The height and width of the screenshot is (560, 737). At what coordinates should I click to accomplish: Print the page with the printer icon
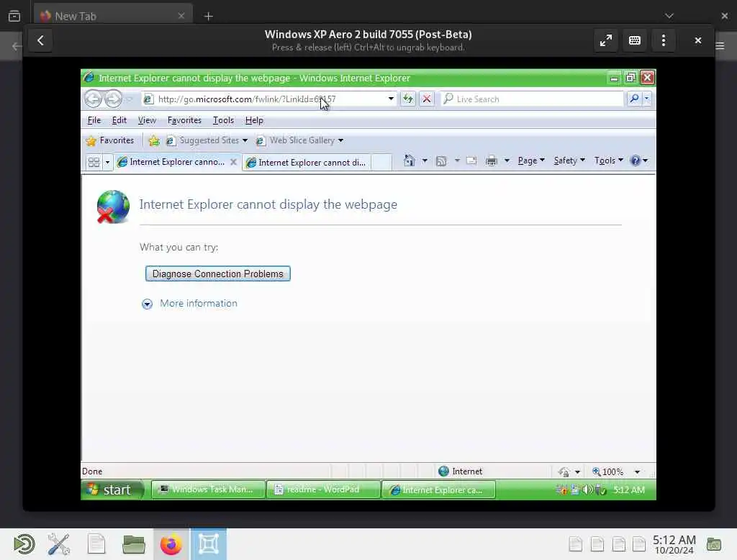pyautogui.click(x=491, y=161)
